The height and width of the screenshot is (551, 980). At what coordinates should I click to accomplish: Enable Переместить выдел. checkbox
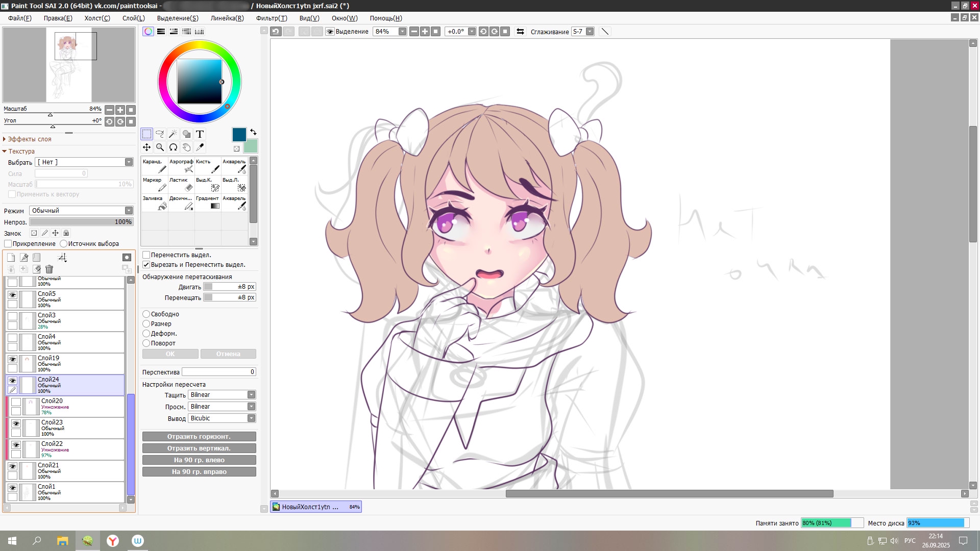146,255
